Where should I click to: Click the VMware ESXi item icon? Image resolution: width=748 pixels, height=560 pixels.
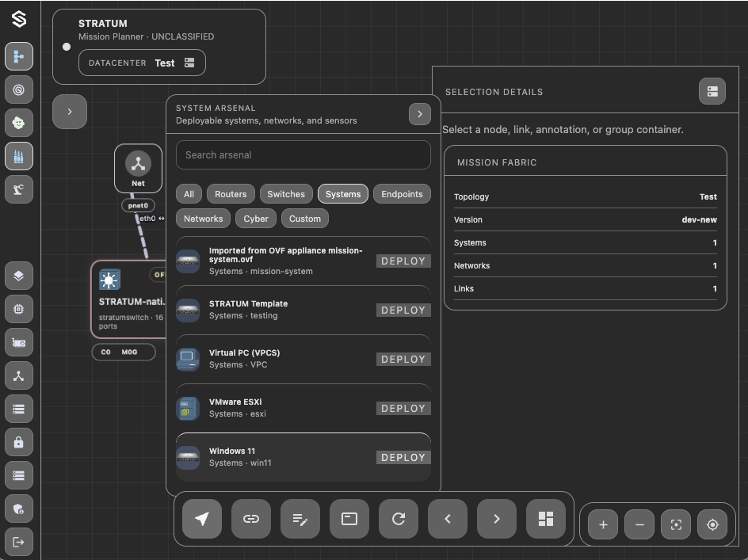[x=188, y=408]
